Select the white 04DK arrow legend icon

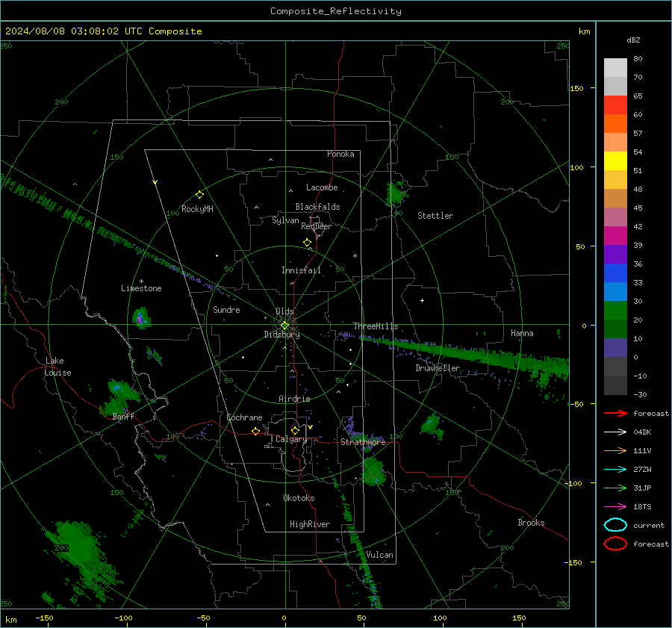[615, 432]
